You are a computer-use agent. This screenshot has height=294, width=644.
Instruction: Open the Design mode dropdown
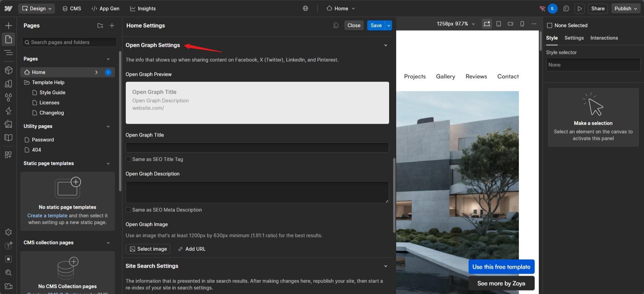point(37,8)
